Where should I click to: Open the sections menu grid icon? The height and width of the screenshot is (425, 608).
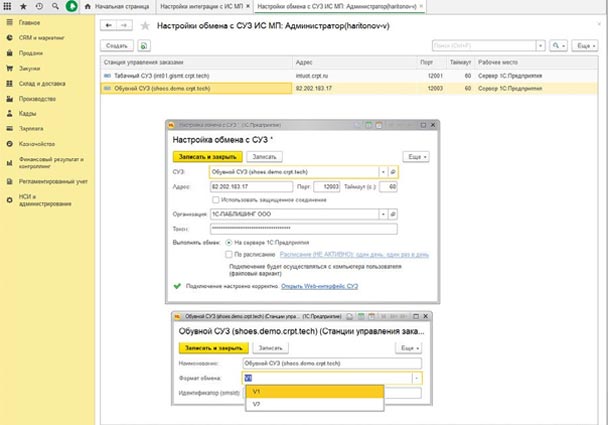click(x=7, y=6)
